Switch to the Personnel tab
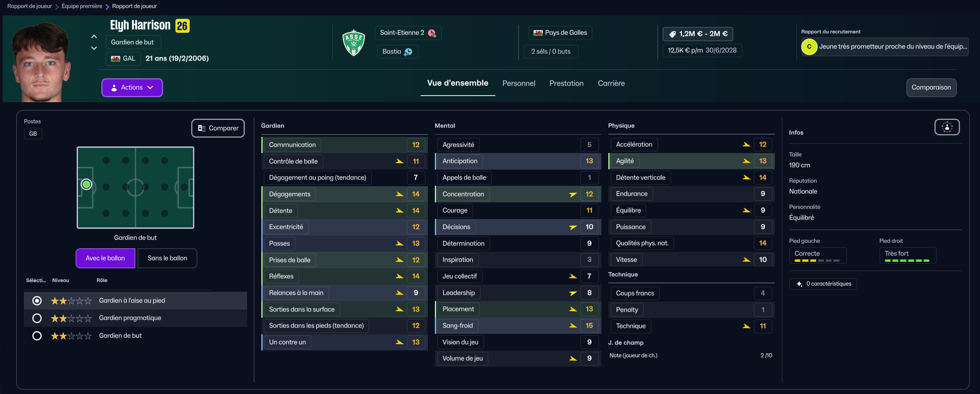The width and height of the screenshot is (980, 394). [519, 83]
